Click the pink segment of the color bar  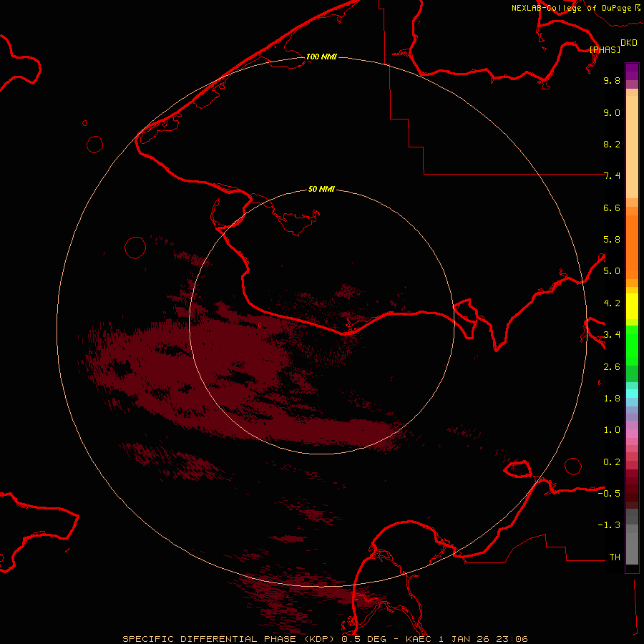pyautogui.click(x=632, y=434)
